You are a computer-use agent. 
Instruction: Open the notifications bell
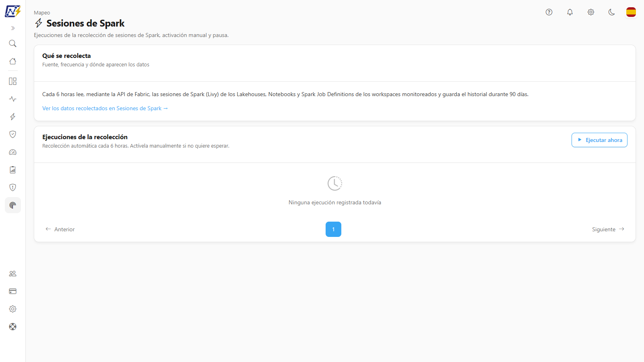570,12
